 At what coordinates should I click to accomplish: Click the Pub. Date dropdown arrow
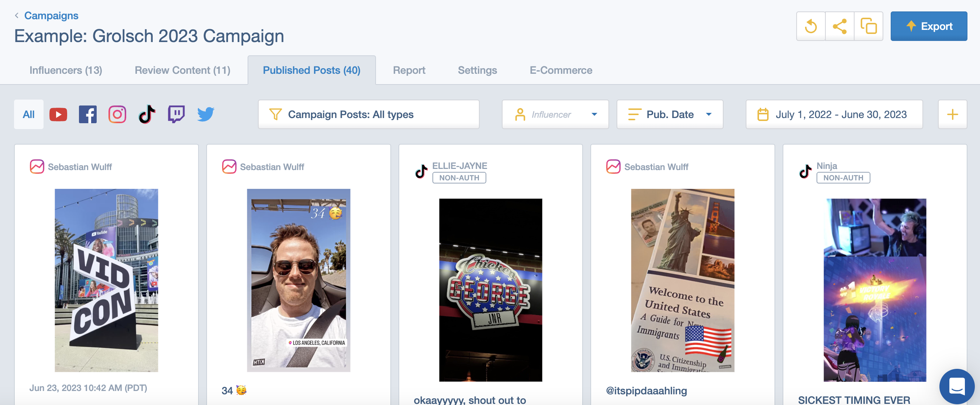click(x=708, y=114)
